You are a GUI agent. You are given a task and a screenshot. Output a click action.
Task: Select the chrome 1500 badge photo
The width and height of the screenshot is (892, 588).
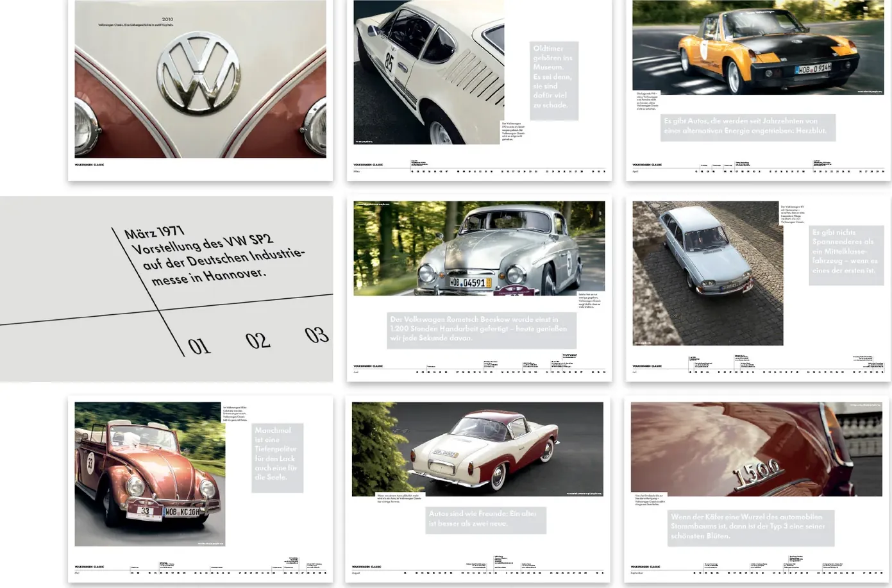(x=757, y=449)
